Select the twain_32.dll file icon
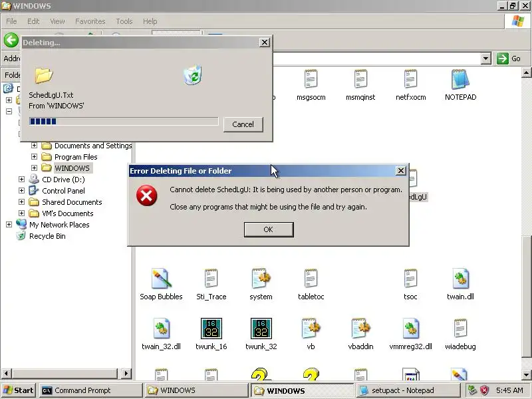Screen dimensions: 532x399 click(x=161, y=329)
